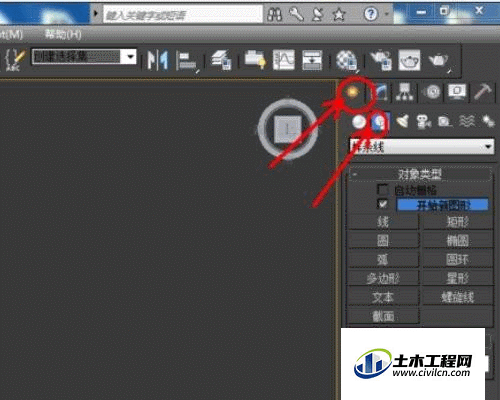Select the Space Warps wave icon
500x400 pixels.
(x=467, y=122)
